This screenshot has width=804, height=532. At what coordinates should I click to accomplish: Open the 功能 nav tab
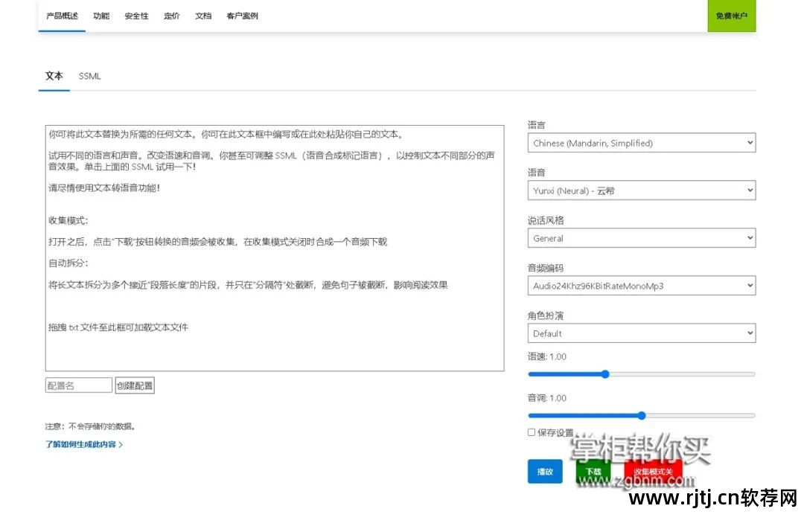point(101,16)
